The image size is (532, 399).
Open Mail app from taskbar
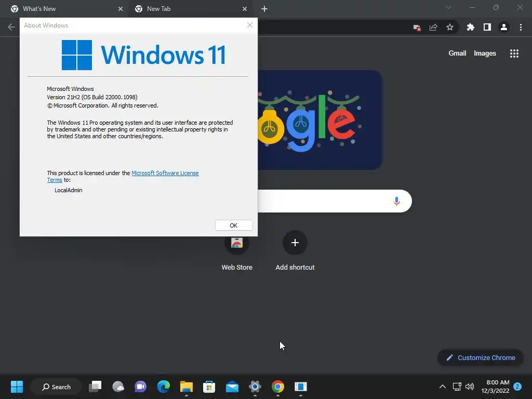(232, 387)
